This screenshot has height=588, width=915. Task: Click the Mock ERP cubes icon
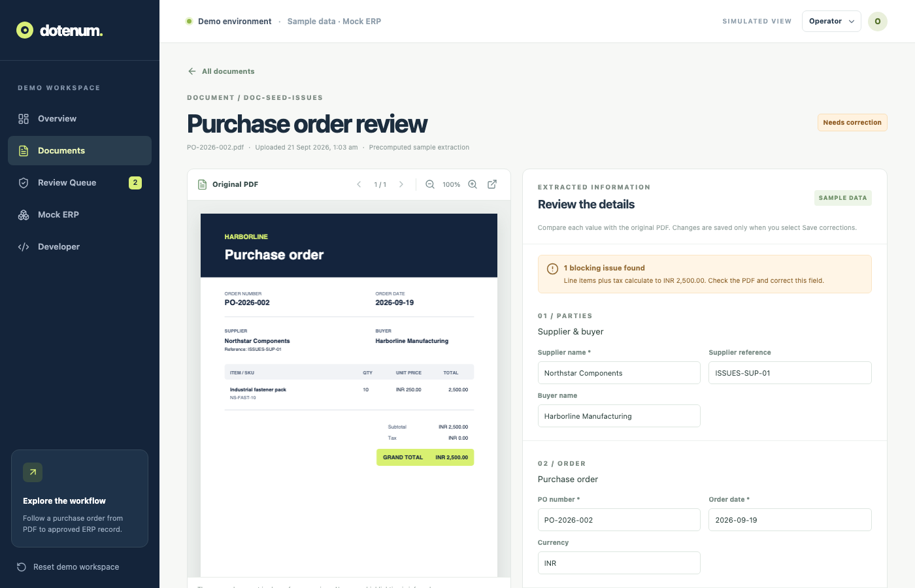[24, 215]
